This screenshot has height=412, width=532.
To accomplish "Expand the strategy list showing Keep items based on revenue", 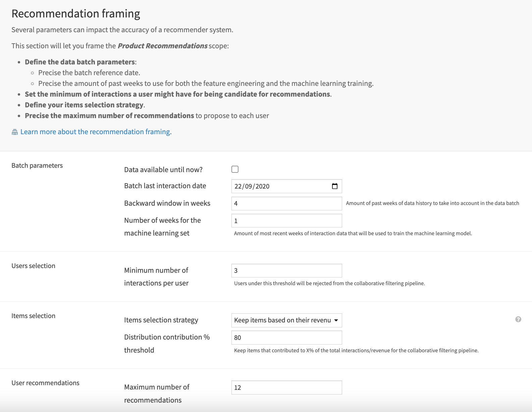I will [x=286, y=320].
